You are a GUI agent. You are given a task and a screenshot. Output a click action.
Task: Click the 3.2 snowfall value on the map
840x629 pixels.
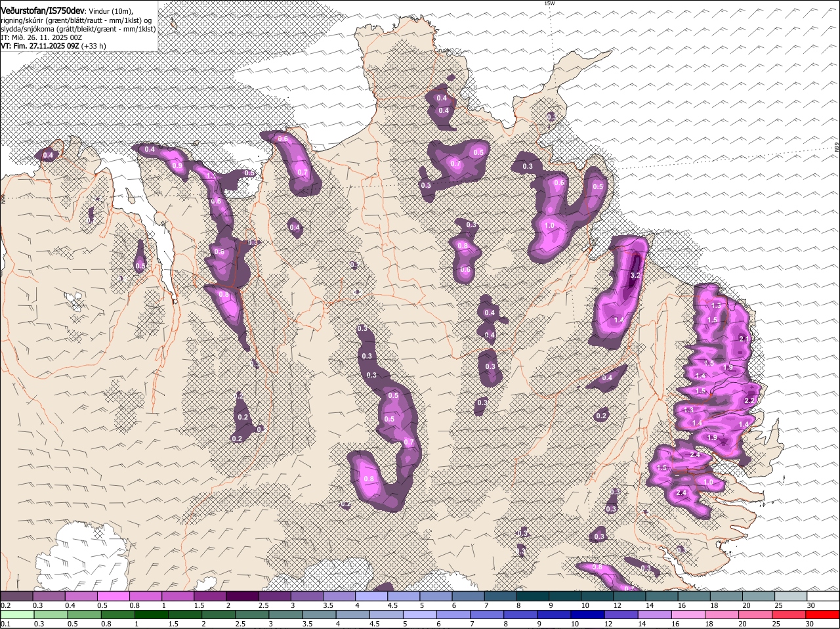(x=635, y=275)
